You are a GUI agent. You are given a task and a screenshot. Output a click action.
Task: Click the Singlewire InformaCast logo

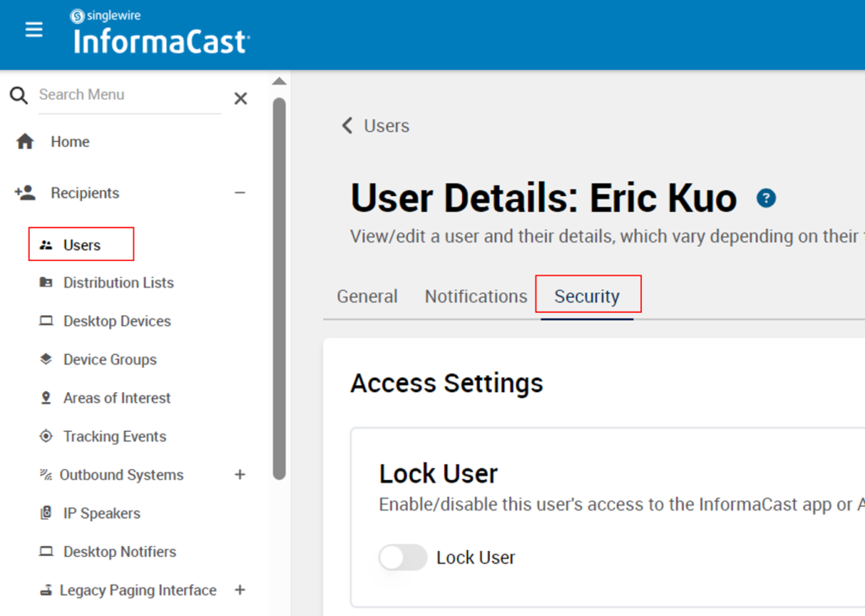click(161, 32)
